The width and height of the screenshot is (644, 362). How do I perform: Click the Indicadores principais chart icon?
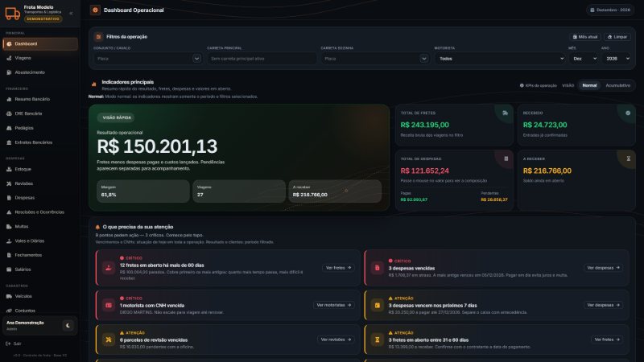point(93,84)
